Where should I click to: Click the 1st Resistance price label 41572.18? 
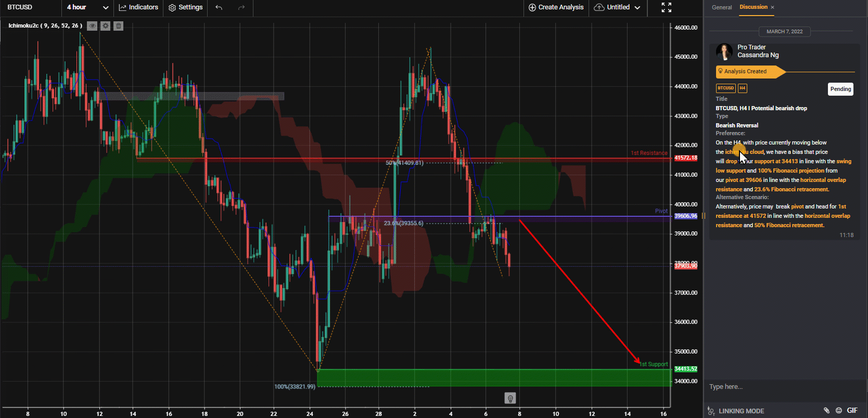coord(686,158)
